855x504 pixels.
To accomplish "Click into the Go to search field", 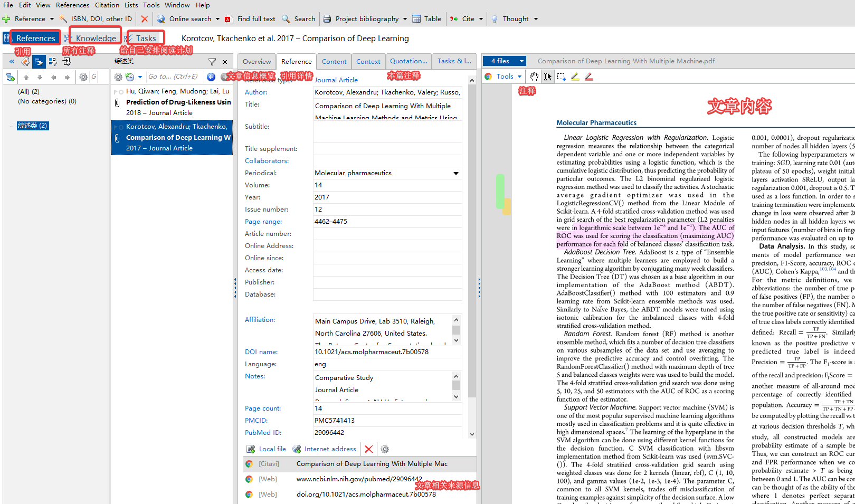I will 174,77.
